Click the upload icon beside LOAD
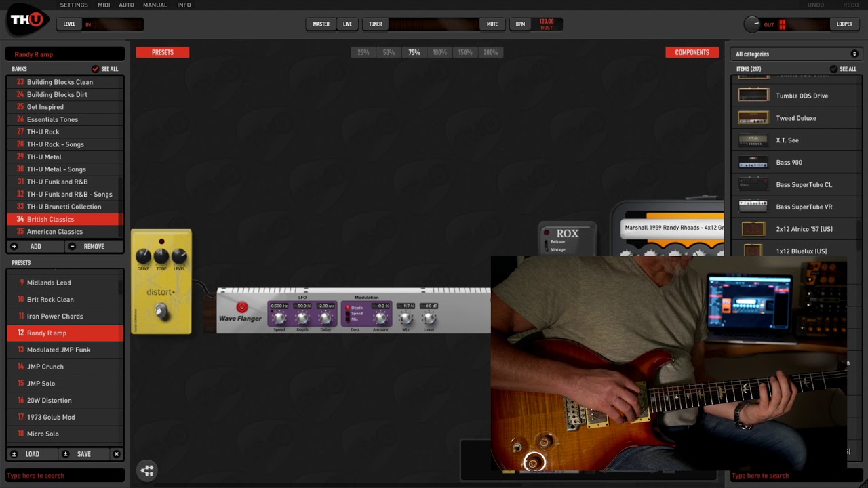868x488 pixels. [x=14, y=454]
